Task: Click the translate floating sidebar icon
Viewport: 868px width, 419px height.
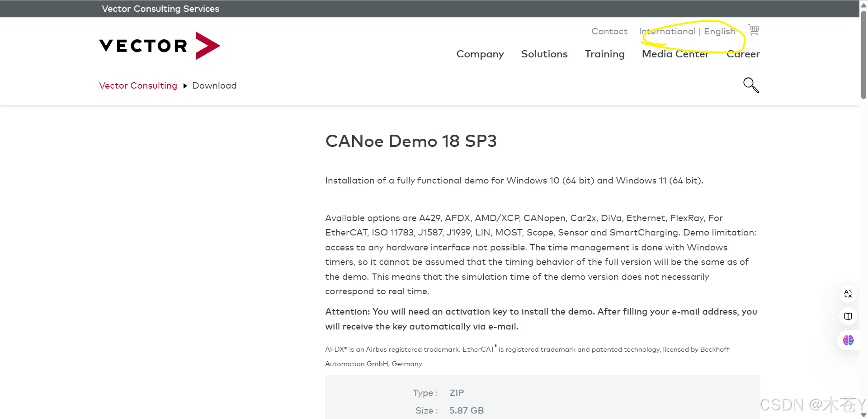Action: (x=848, y=294)
